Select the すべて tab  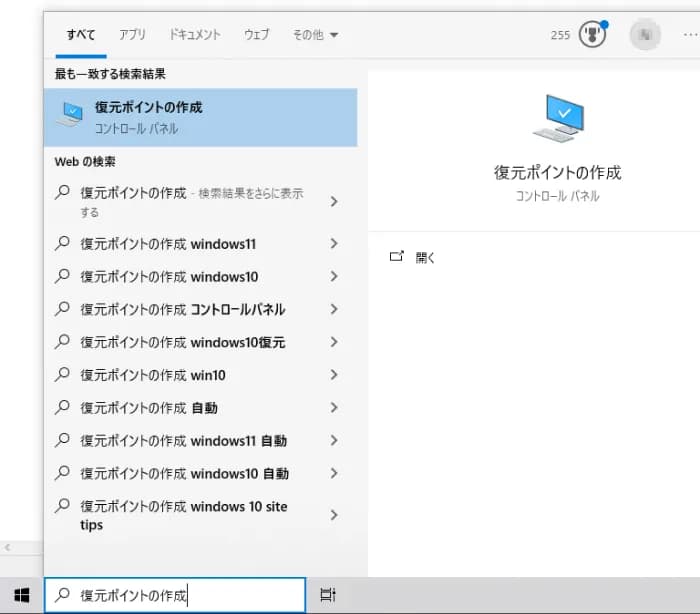pyautogui.click(x=81, y=34)
